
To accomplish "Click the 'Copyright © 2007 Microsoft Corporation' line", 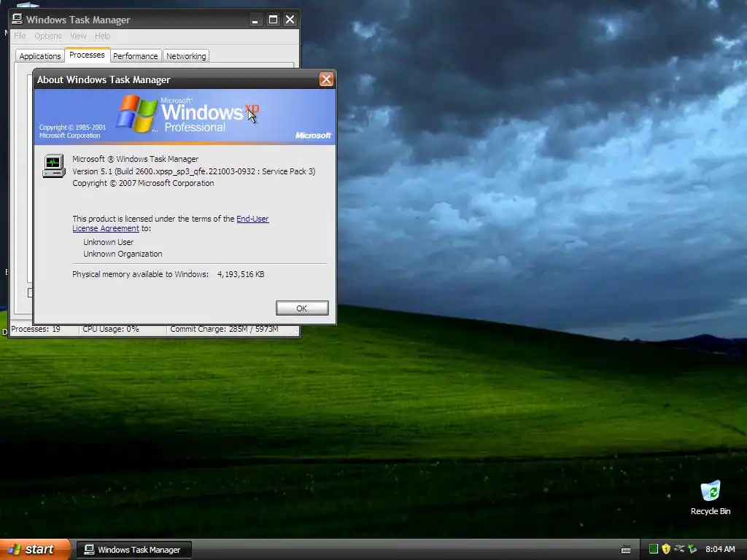I will (143, 183).
